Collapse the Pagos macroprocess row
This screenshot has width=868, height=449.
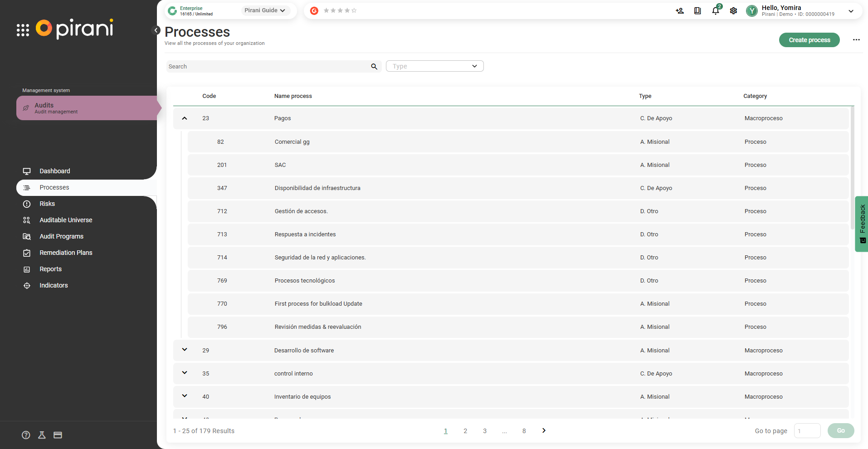coord(185,118)
